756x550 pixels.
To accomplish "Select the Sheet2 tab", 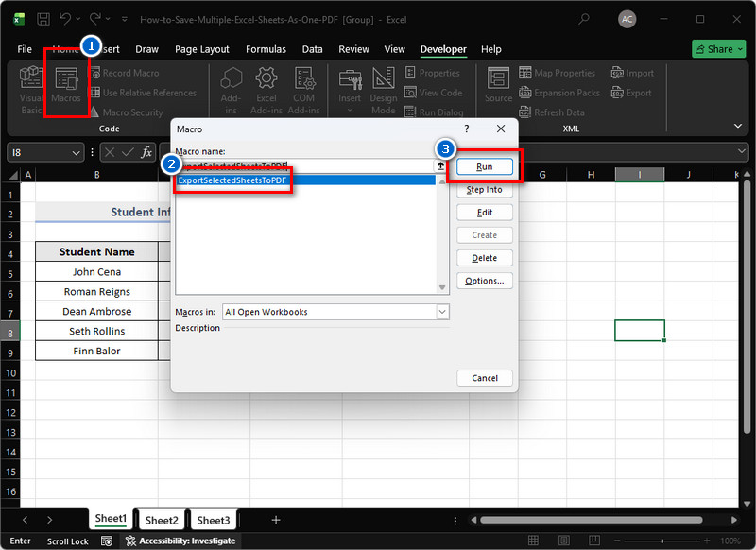I will 162,520.
